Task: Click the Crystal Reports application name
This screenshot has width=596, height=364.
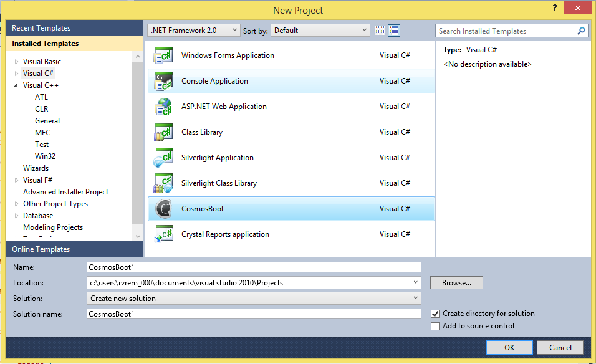Action: (x=225, y=234)
